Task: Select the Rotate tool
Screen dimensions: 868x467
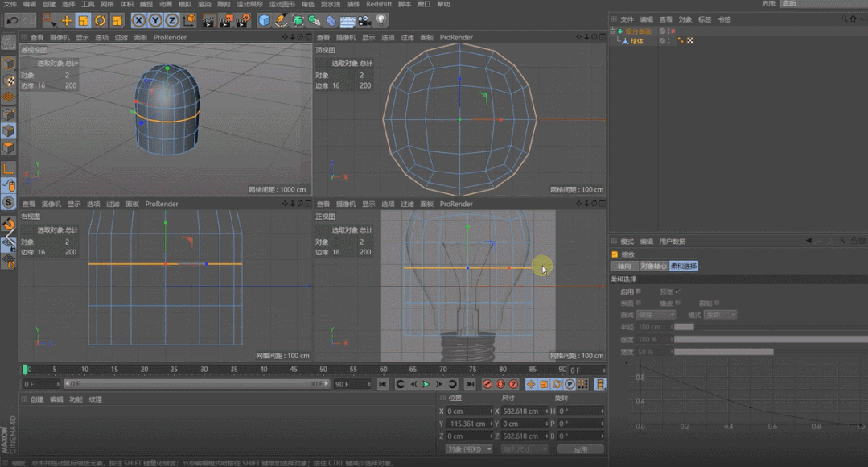Action: pos(101,20)
